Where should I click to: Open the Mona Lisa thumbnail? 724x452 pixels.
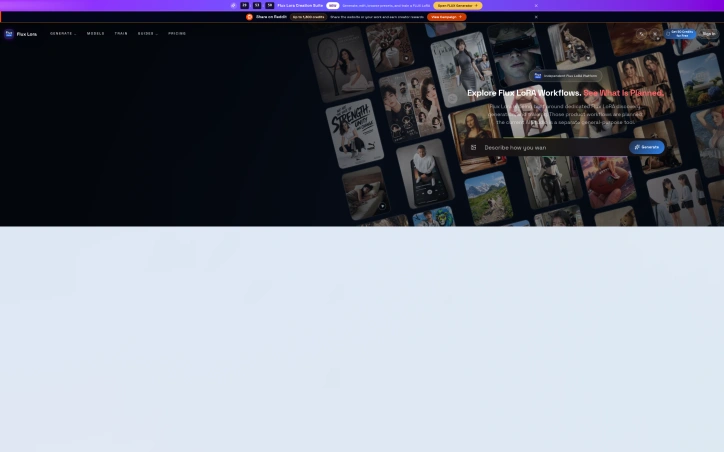click(x=476, y=139)
